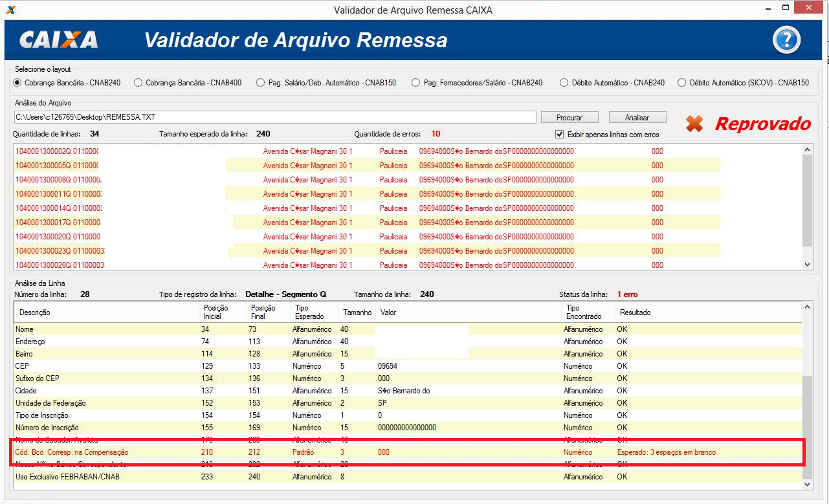
Task: Select the Uso Exclusivo FEBRABAN/CNAB row
Action: click(408, 477)
